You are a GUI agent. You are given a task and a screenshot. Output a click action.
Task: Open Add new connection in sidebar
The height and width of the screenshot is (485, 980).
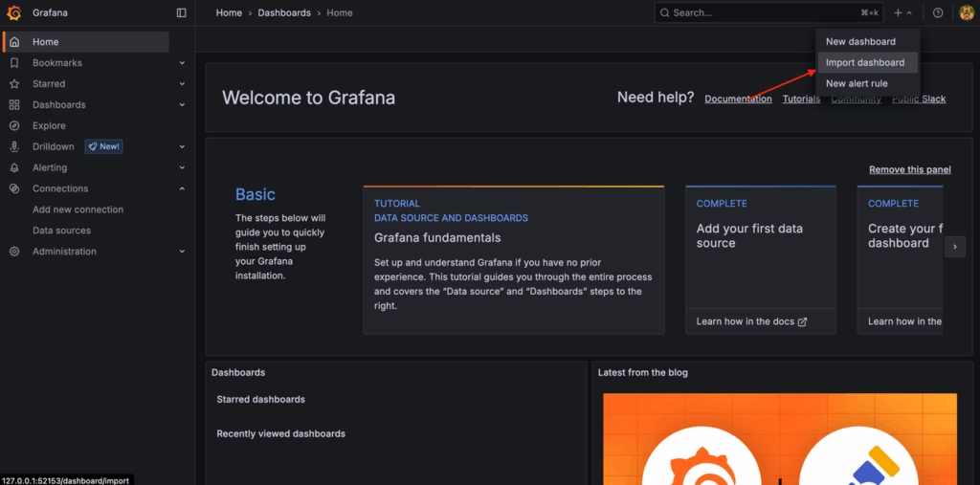[78, 209]
